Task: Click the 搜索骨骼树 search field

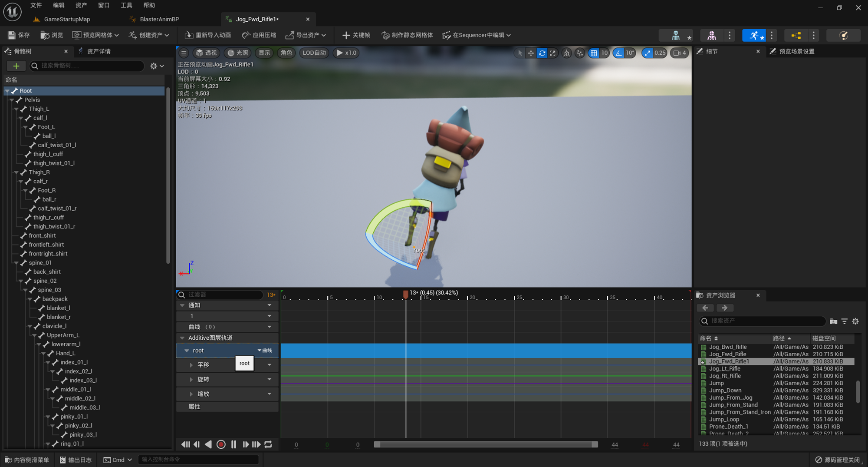Action: coord(87,66)
